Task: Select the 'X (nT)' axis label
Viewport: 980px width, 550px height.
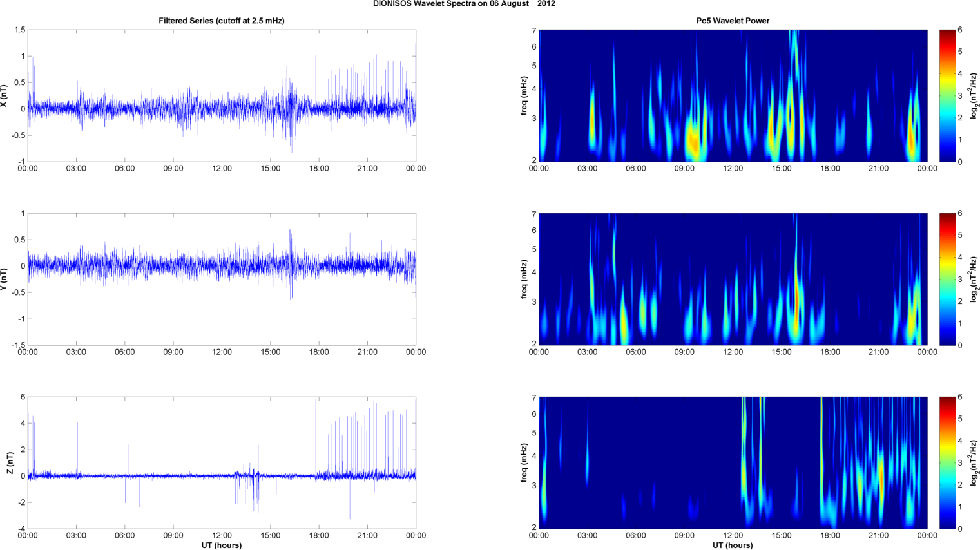Action: coord(4,95)
